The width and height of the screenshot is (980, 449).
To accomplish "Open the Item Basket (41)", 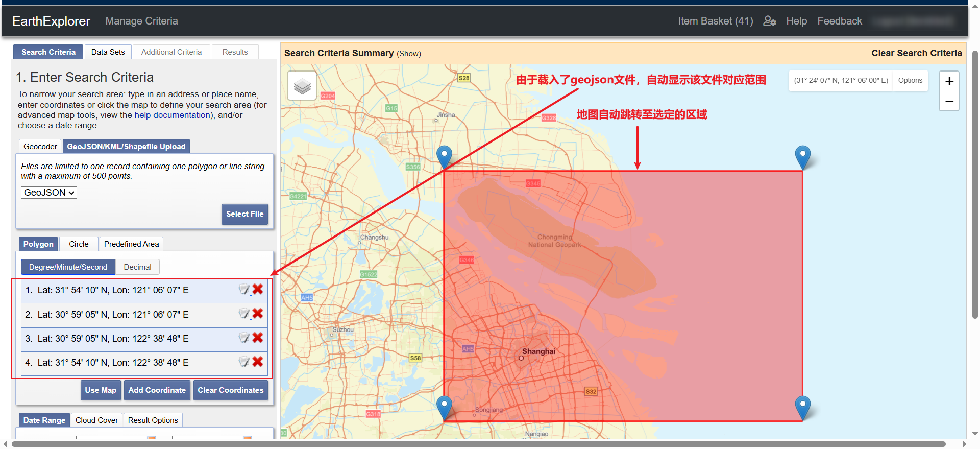I will 716,21.
